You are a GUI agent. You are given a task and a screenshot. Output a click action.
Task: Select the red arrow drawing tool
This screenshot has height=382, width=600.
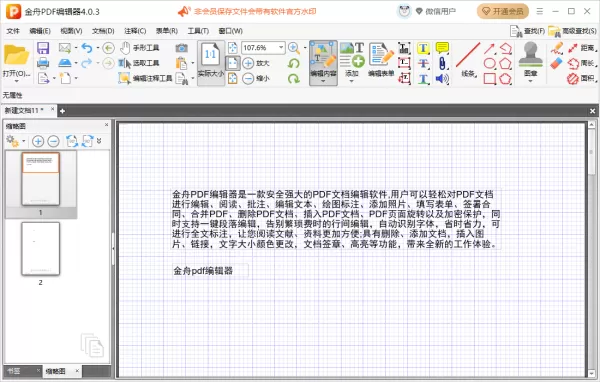489,48
